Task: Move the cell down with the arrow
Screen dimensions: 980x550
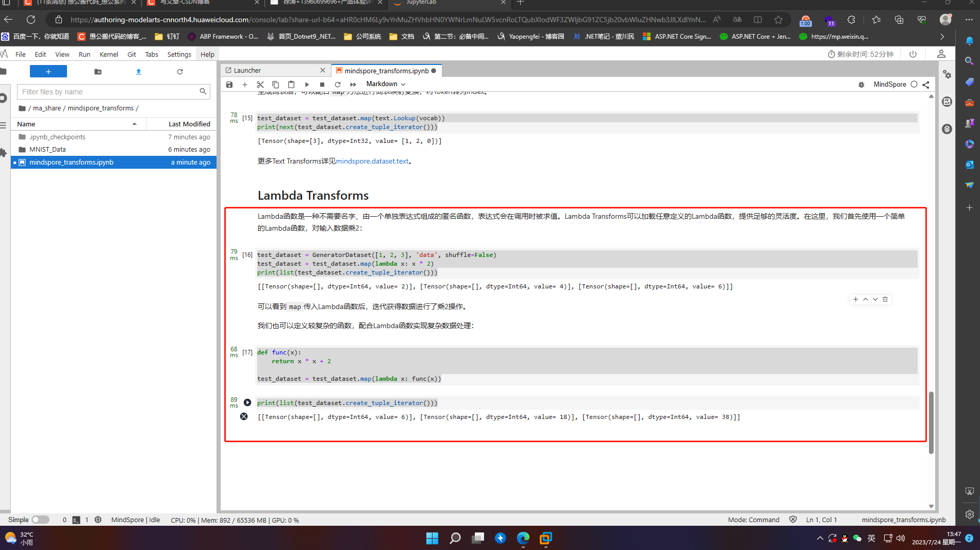Action: pos(875,299)
